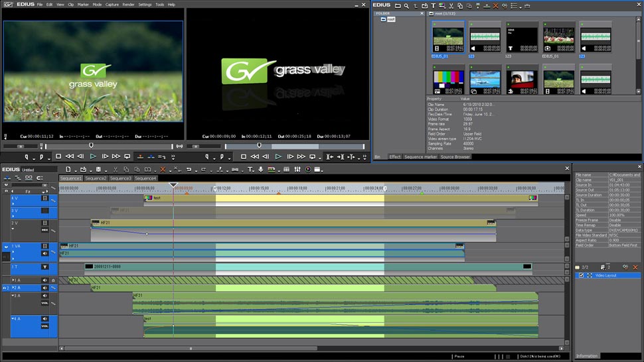Click New Folder icon in bin toolbar
Viewport: 644px width, 362px height.
398,6
